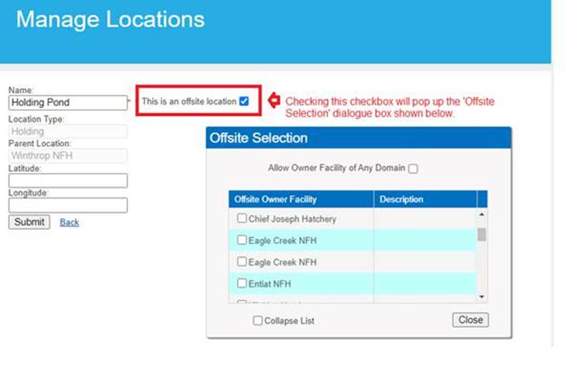Tick the Collapse List checkbox
588x379 pixels.
coord(257,321)
